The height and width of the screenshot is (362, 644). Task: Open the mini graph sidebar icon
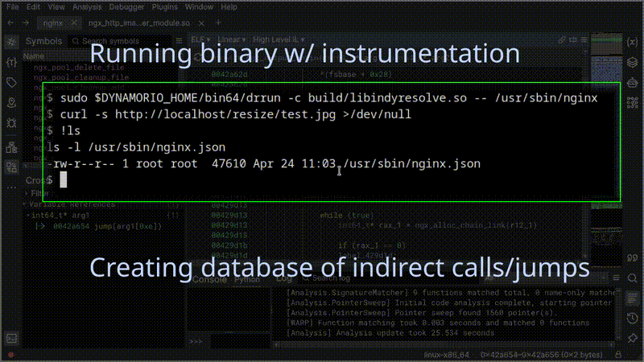pos(633,103)
